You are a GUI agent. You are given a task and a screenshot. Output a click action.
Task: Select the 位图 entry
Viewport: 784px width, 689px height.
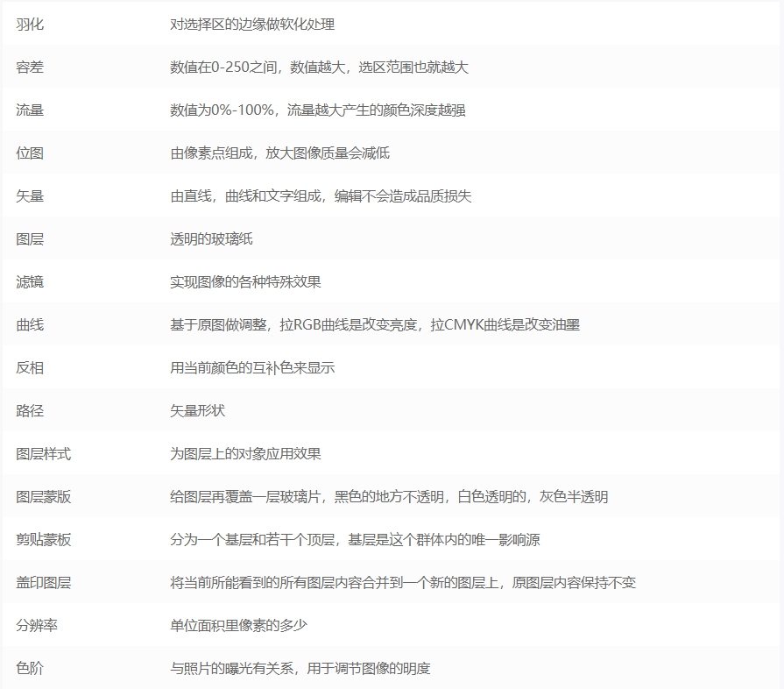[25, 153]
